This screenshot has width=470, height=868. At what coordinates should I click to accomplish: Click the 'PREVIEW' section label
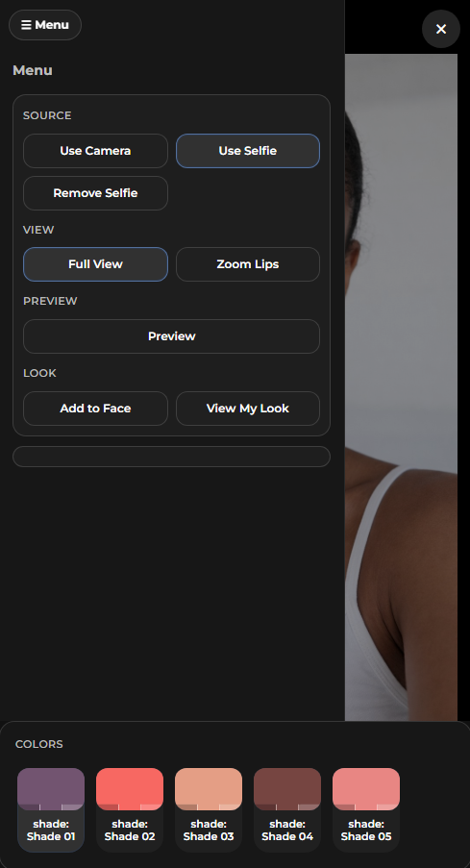(x=50, y=301)
